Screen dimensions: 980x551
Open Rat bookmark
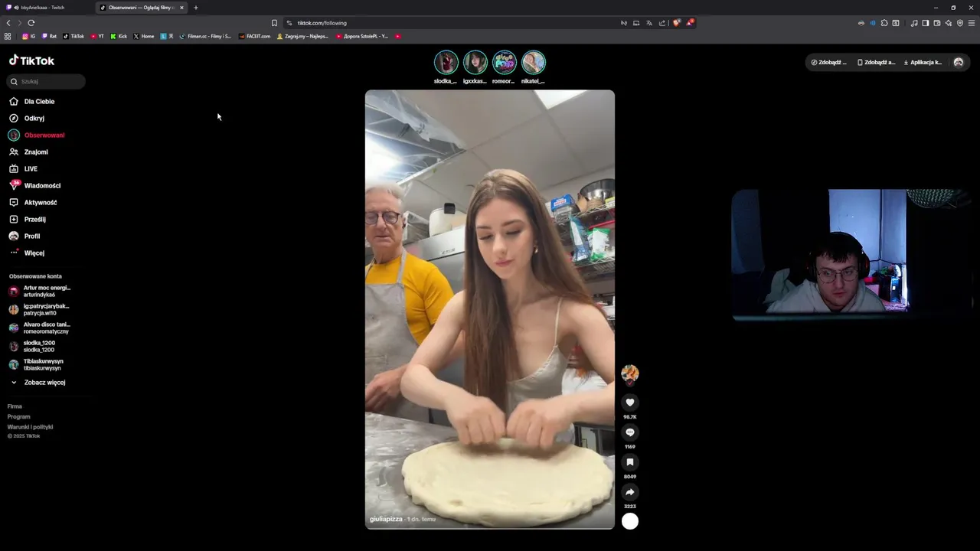[x=49, y=36]
